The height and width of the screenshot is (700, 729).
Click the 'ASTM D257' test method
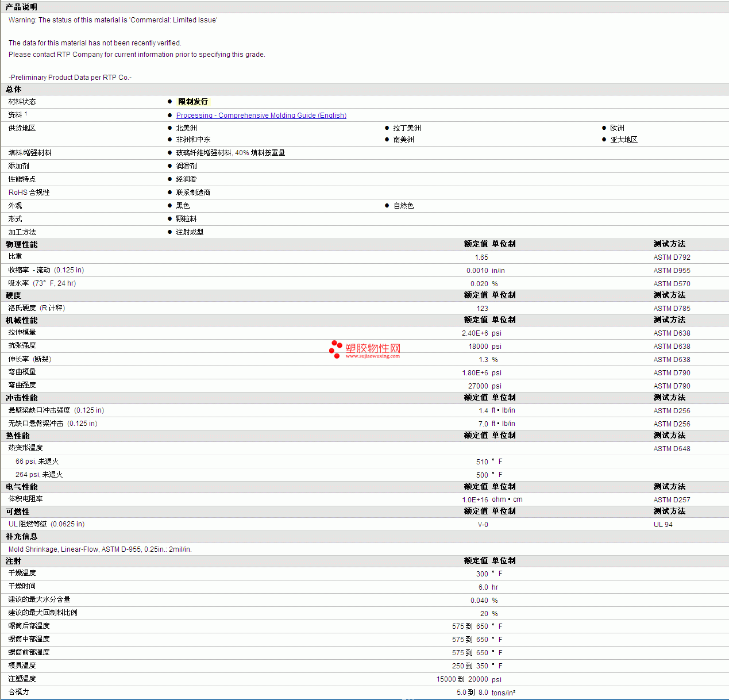(x=672, y=500)
